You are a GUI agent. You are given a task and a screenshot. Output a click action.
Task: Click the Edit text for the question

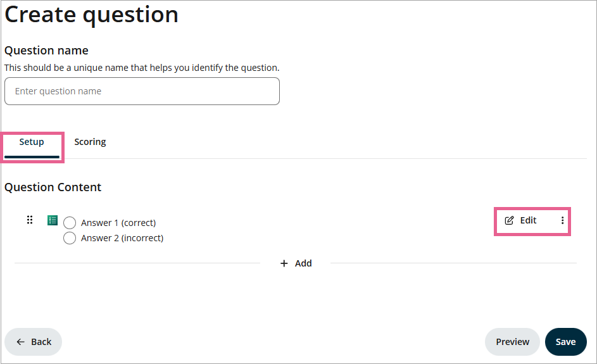[x=528, y=221]
